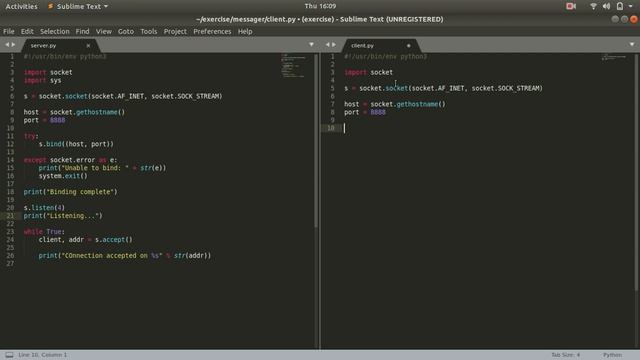
Task: Click line number 10 in client.py gutter
Action: 331,128
